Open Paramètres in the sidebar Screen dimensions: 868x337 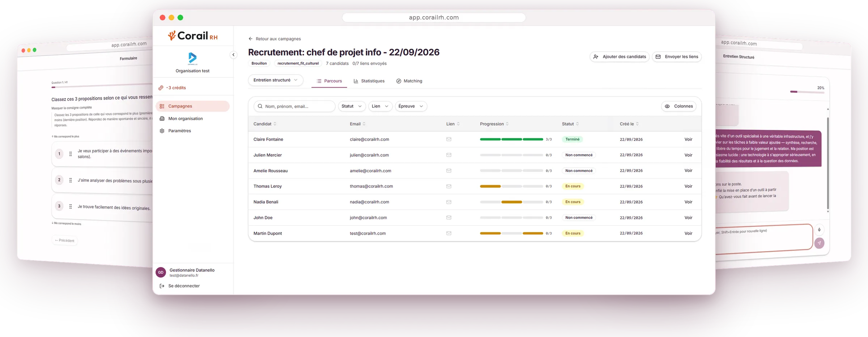(x=192, y=131)
